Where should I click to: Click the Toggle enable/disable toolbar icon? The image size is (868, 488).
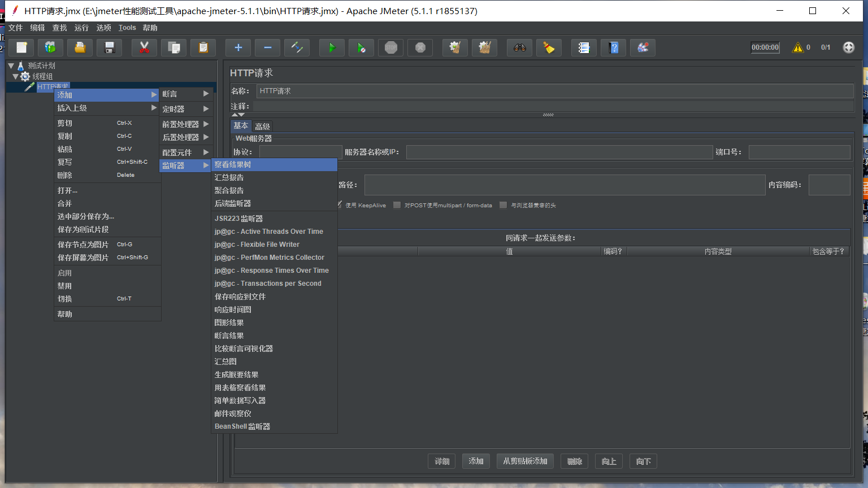tap(297, 48)
